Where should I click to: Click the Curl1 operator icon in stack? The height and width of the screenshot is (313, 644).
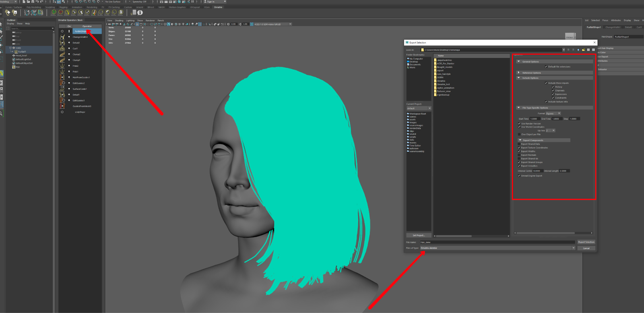(62, 48)
